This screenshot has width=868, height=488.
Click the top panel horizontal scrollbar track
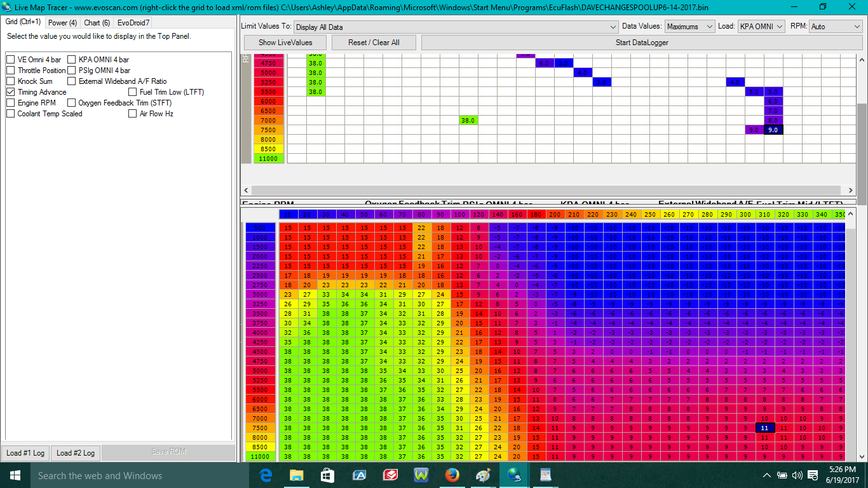[x=546, y=190]
